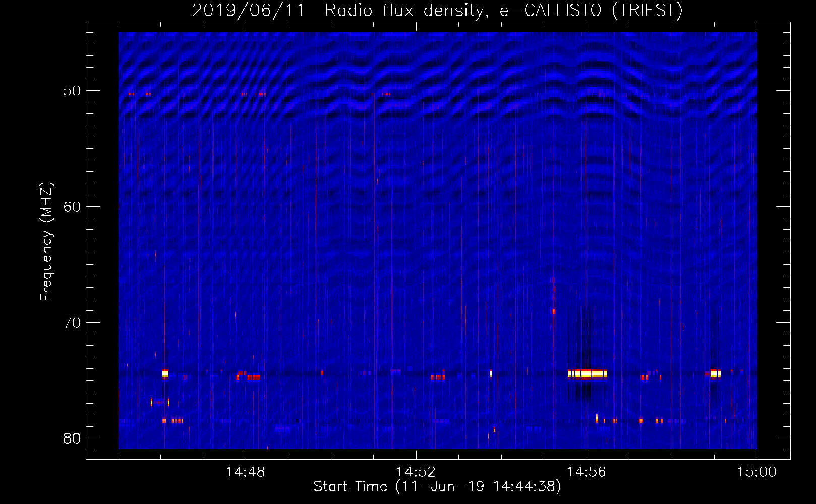
Task: Click the 60 MHz frequency tick label
Action: (x=72, y=207)
